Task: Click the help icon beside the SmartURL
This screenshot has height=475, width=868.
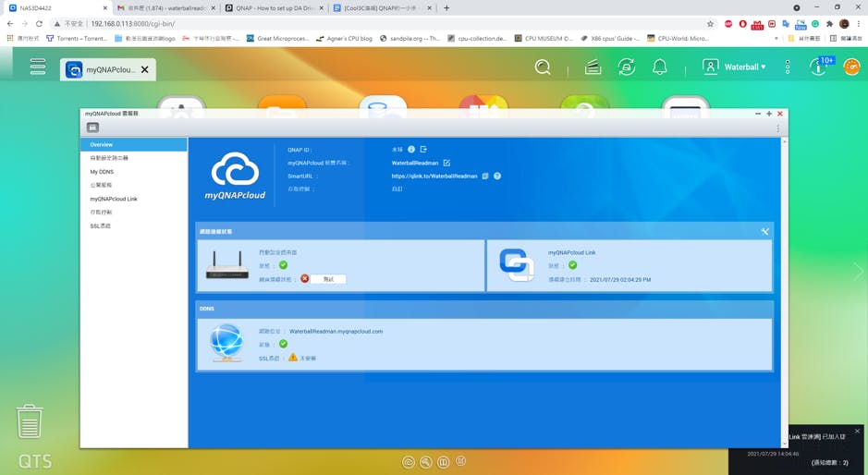Action: [497, 176]
